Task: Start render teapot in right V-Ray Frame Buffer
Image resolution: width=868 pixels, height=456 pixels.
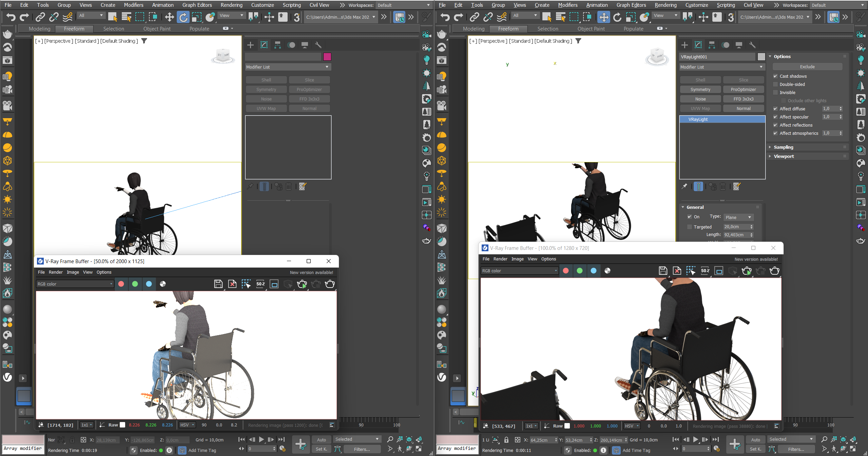Action: pyautogui.click(x=746, y=271)
